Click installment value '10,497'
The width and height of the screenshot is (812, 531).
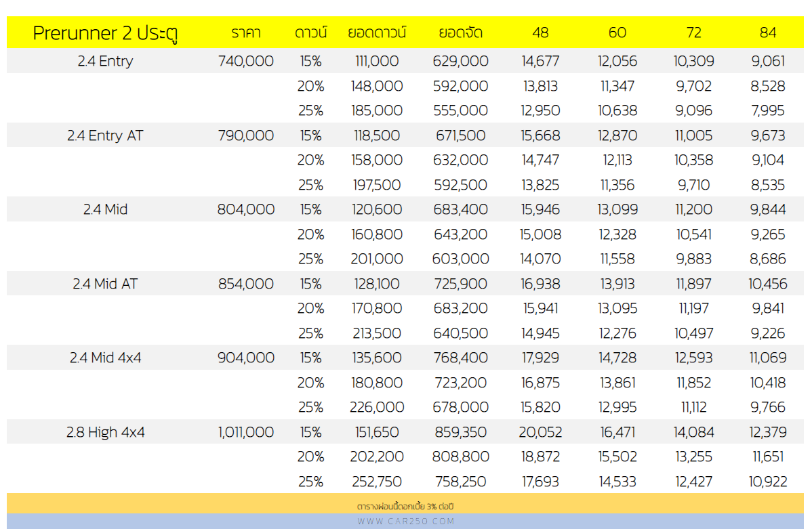(x=694, y=333)
